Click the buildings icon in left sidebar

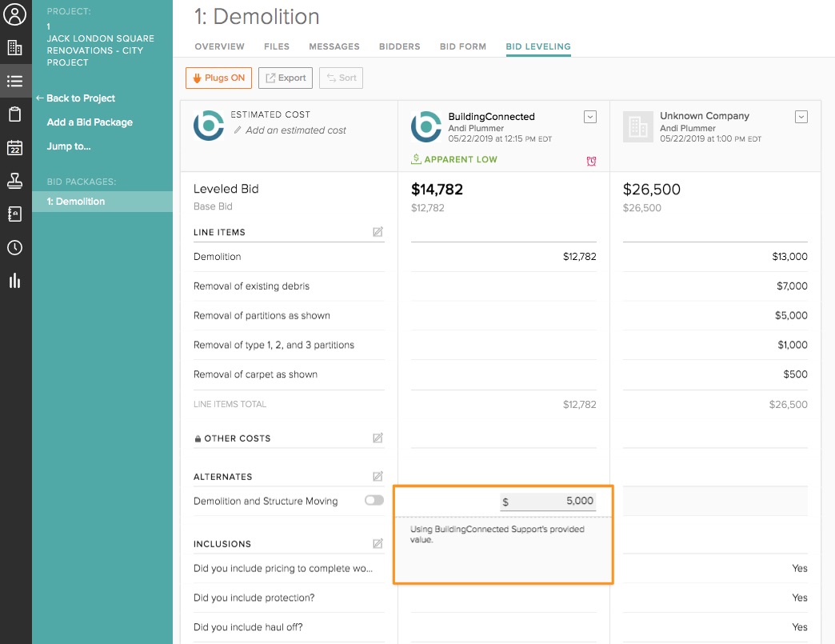click(15, 48)
